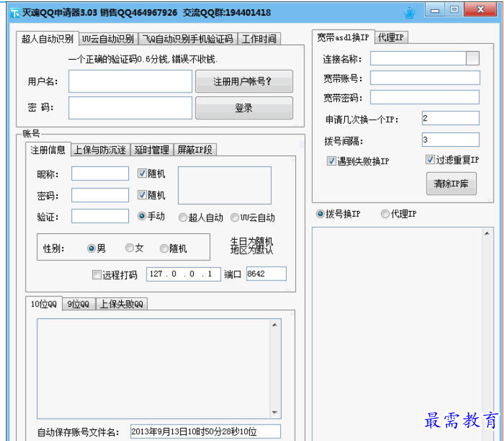Click the 拨号间隔 input field
504x441 pixels.
450,140
